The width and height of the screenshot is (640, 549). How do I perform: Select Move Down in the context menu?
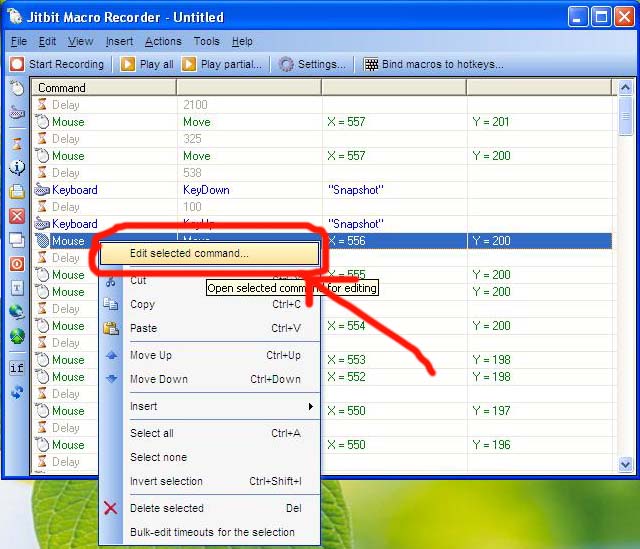pyautogui.click(x=209, y=379)
